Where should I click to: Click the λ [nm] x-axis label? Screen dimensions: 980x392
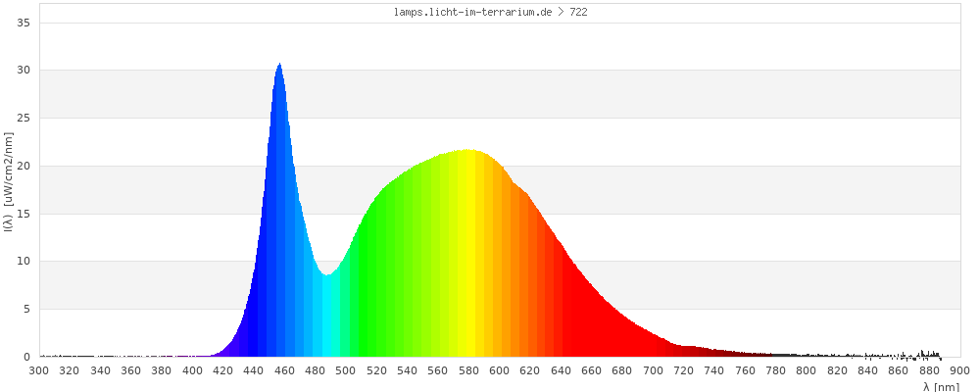click(x=941, y=386)
